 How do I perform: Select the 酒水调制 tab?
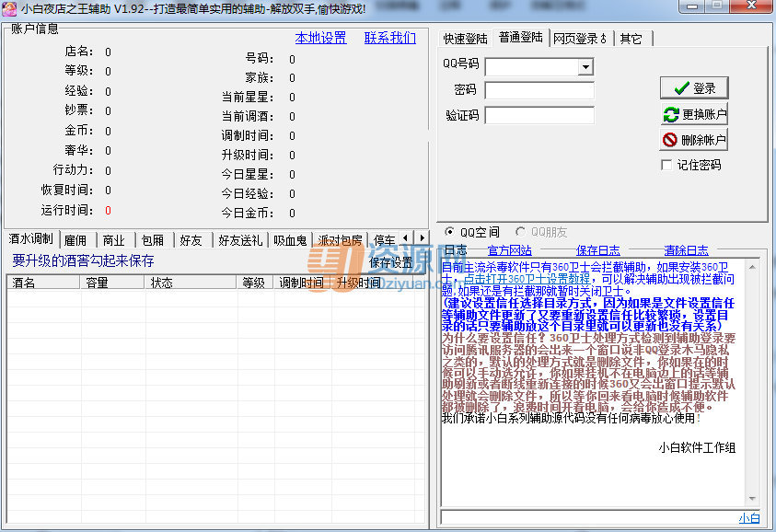(x=31, y=239)
